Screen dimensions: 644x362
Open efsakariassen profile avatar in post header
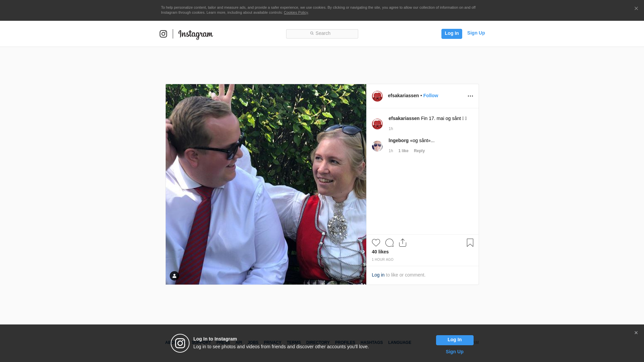pos(377,96)
